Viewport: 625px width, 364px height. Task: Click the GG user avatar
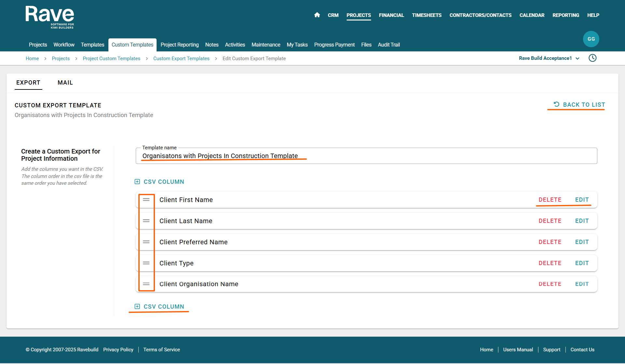(591, 39)
